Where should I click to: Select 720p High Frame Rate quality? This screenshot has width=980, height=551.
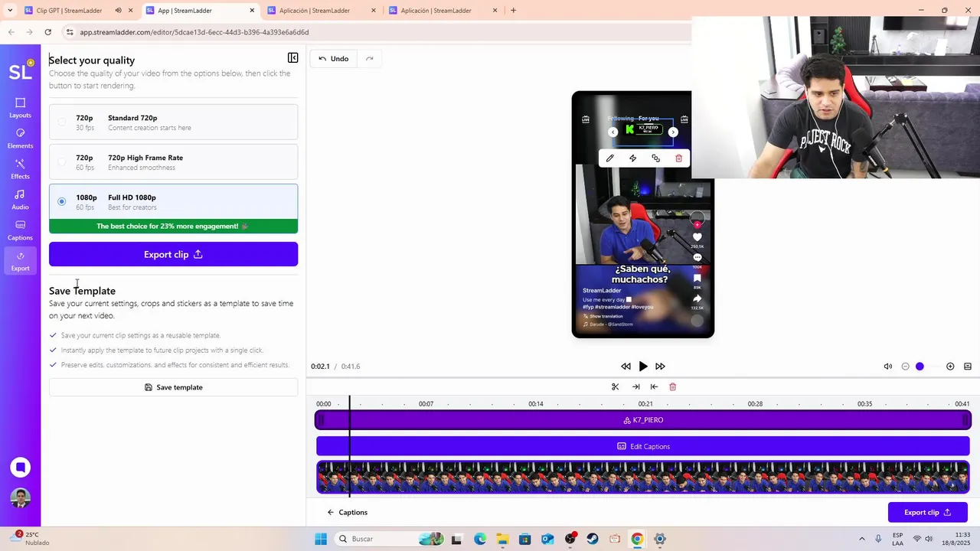(173, 162)
